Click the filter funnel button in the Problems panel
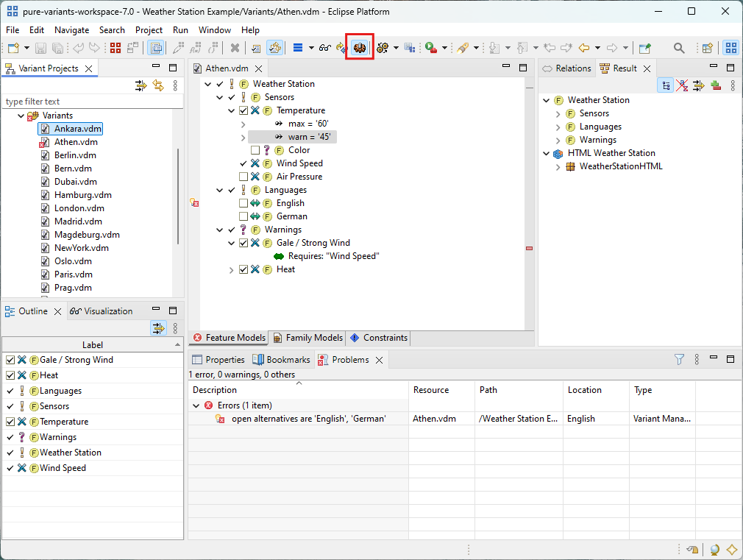This screenshot has height=560, width=743. pyautogui.click(x=678, y=359)
